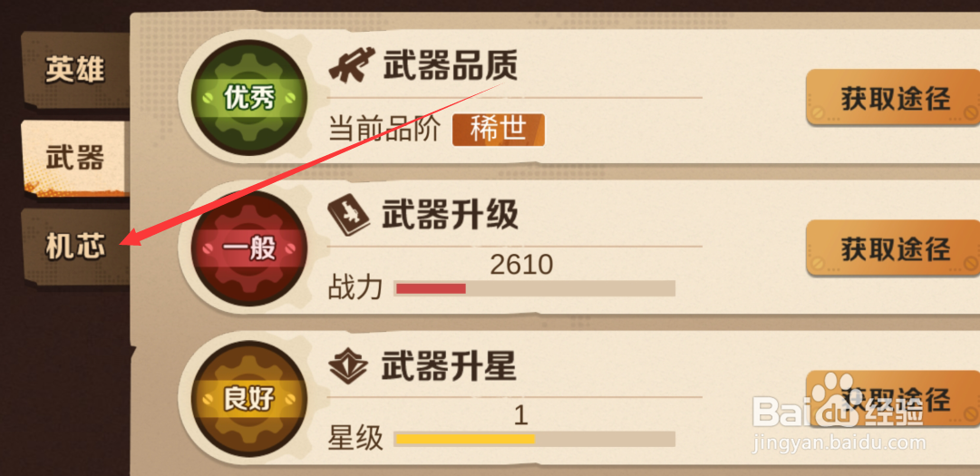Screen dimensions: 980x476
Task: Select the 武器 tab
Action: click(x=75, y=159)
